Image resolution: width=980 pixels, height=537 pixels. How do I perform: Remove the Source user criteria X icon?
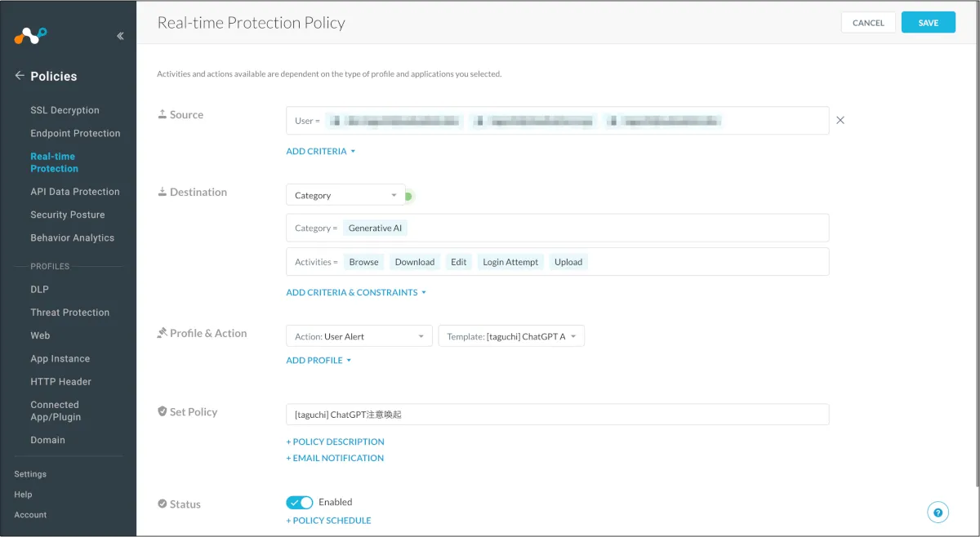pyautogui.click(x=840, y=120)
